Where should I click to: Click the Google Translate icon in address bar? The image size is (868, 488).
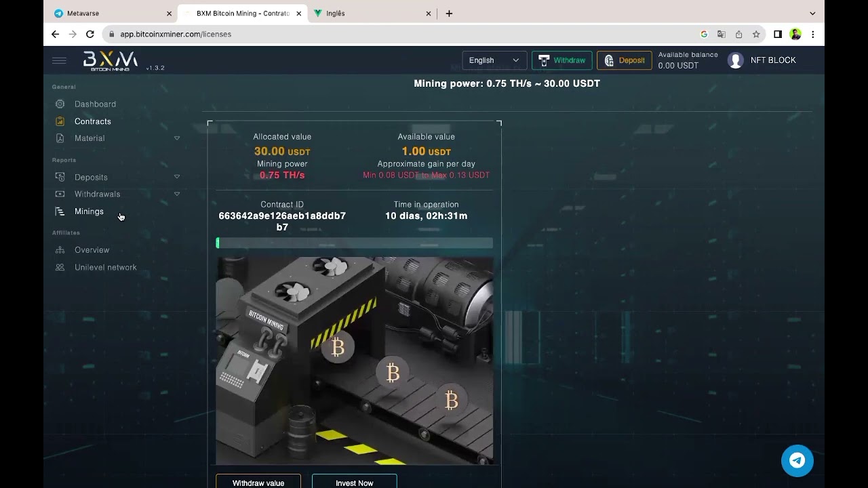722,34
